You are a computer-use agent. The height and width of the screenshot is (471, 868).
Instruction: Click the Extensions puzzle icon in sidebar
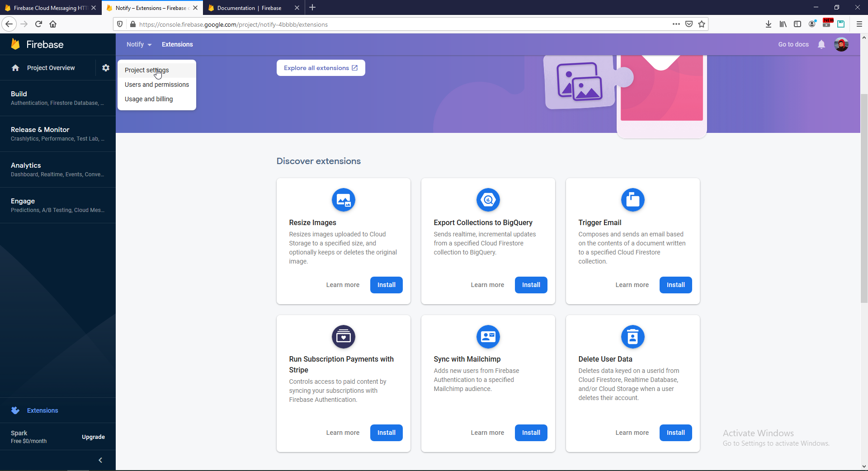click(15, 410)
